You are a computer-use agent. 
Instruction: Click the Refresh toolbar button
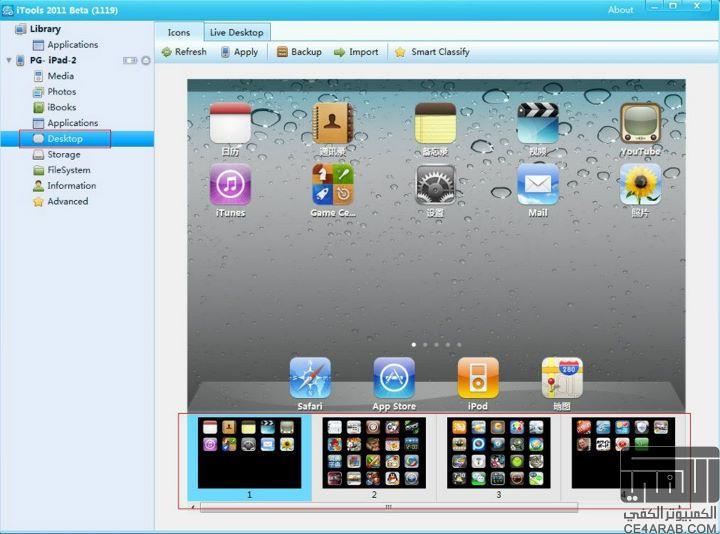click(x=184, y=52)
